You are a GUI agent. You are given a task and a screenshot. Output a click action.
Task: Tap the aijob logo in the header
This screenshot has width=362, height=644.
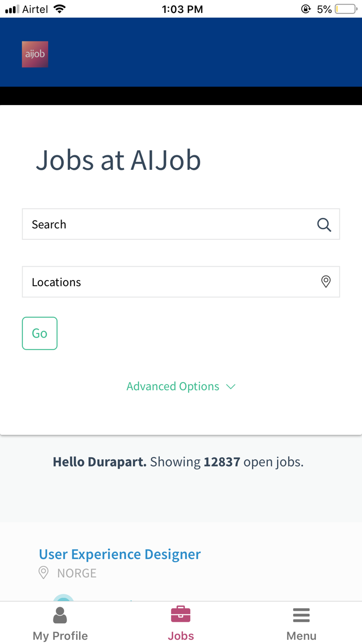[35, 53]
